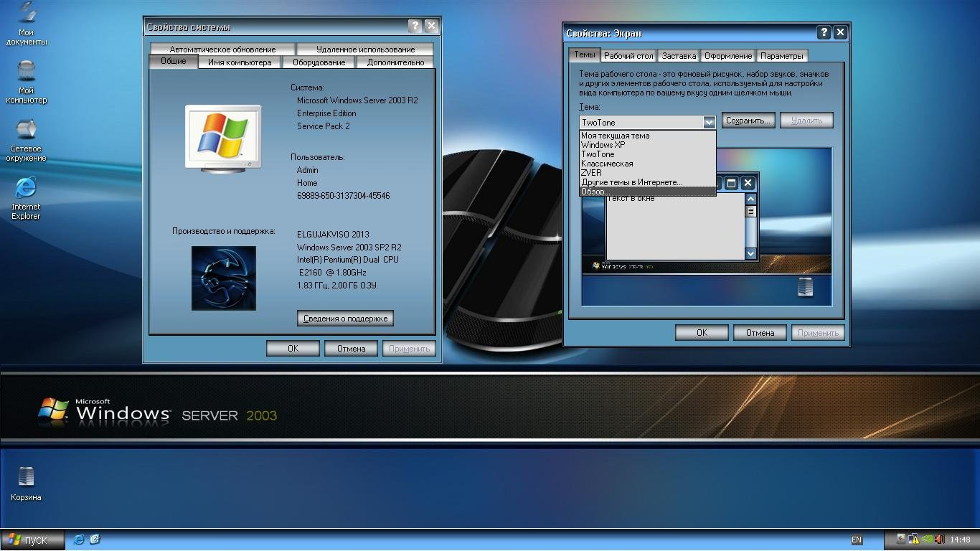
Task: Click Отмена in Свойства системы
Action: pos(351,349)
